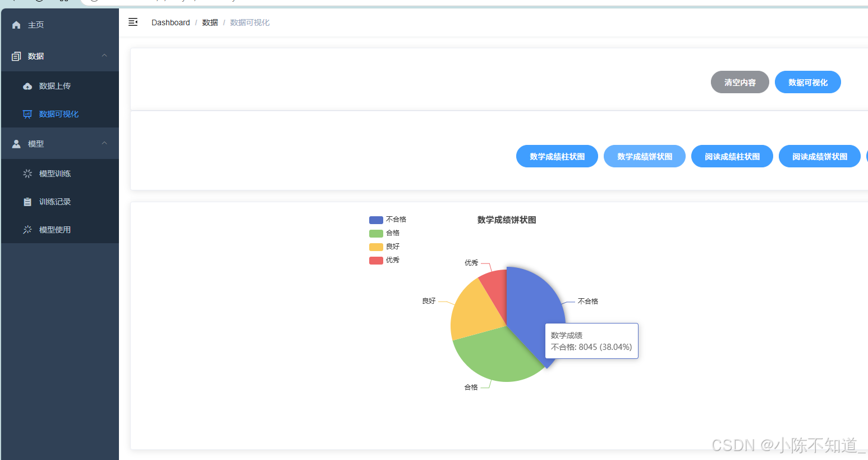Show the 数学成绩饼状图 chart
The height and width of the screenshot is (460, 868).
pyautogui.click(x=644, y=156)
